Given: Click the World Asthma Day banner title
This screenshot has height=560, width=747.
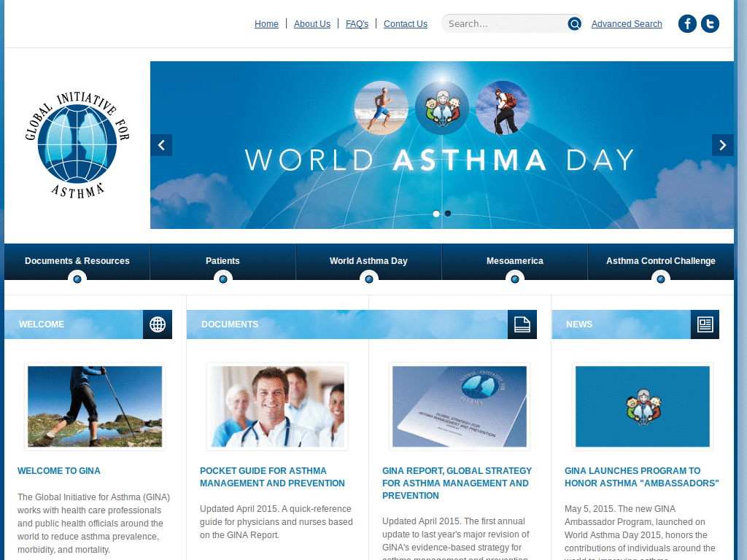Looking at the screenshot, I should point(440,160).
